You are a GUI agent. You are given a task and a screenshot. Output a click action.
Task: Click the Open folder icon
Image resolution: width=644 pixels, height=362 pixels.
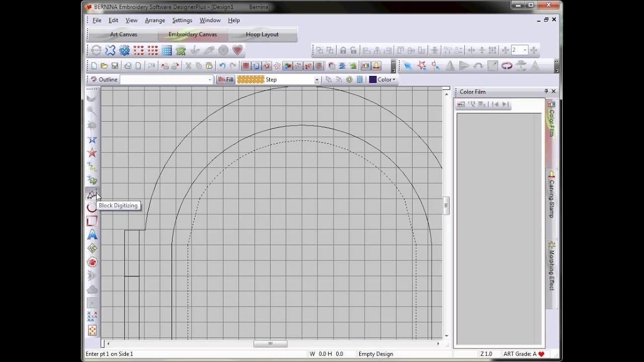coord(104,66)
